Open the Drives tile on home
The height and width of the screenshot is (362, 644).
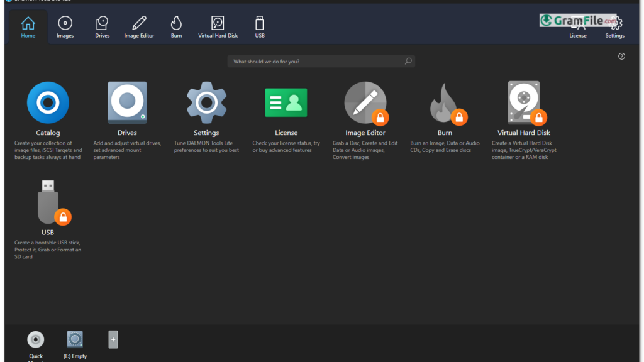[x=127, y=102]
